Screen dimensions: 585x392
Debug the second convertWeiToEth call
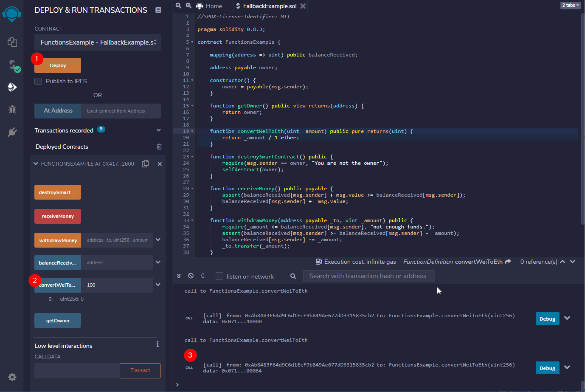[547, 368]
